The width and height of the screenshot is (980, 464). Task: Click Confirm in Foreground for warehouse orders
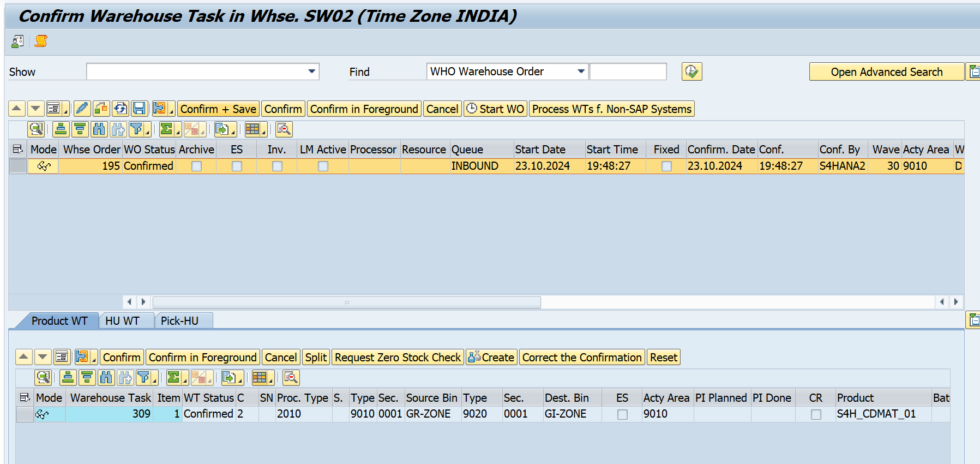coord(364,109)
